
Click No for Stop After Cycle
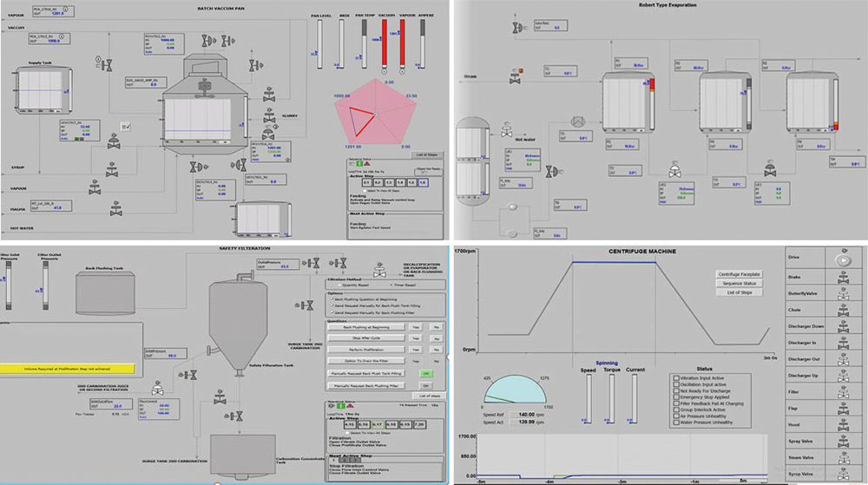(x=437, y=338)
